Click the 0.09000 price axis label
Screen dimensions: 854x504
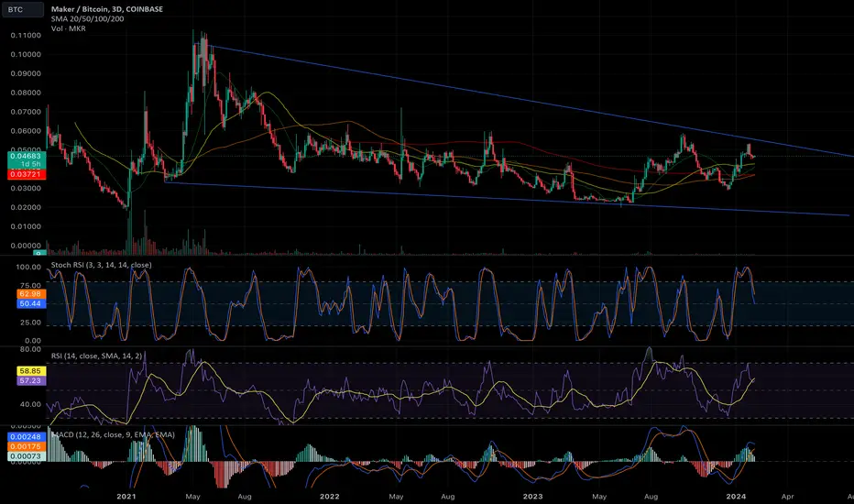(26, 73)
